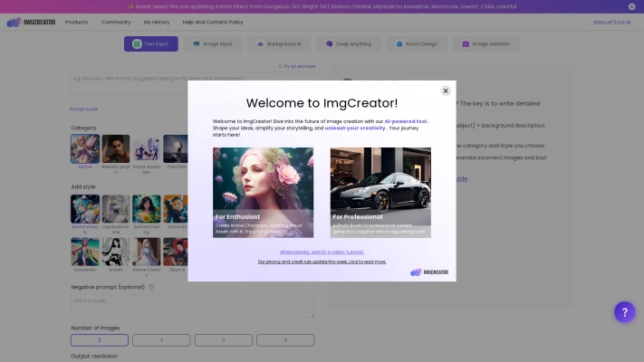Select the Freeform category thumbnail

pyautogui.click(x=176, y=148)
